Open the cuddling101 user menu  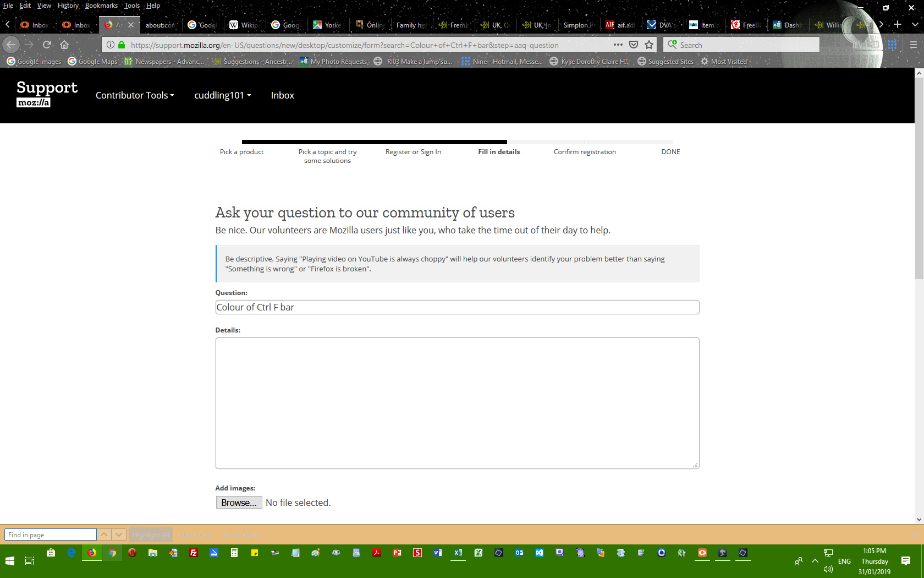point(222,95)
